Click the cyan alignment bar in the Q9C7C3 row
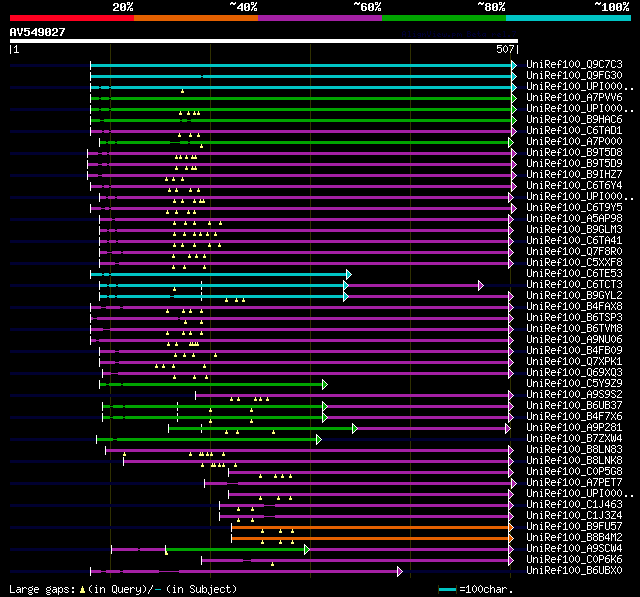Viewport: 640px width, 597px height. tap(301, 65)
